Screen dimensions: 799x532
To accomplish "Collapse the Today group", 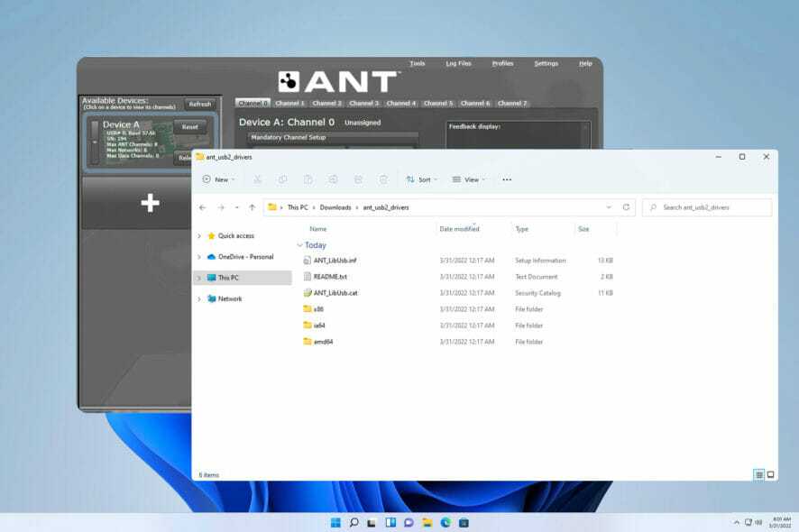I will point(299,245).
